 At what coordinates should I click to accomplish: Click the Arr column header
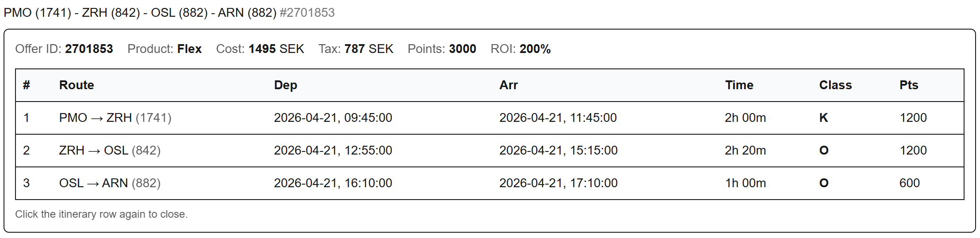tap(508, 85)
